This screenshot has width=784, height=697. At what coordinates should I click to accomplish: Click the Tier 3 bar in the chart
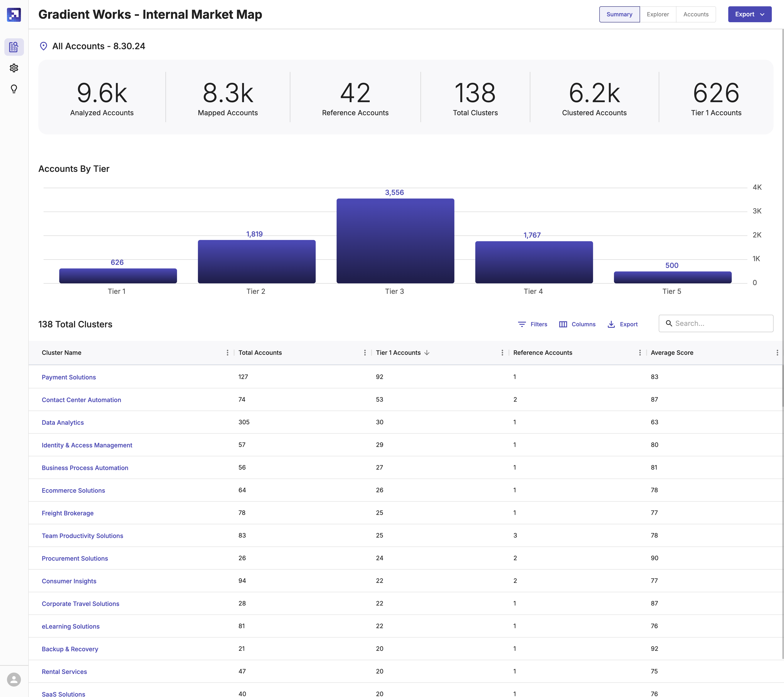coord(395,241)
